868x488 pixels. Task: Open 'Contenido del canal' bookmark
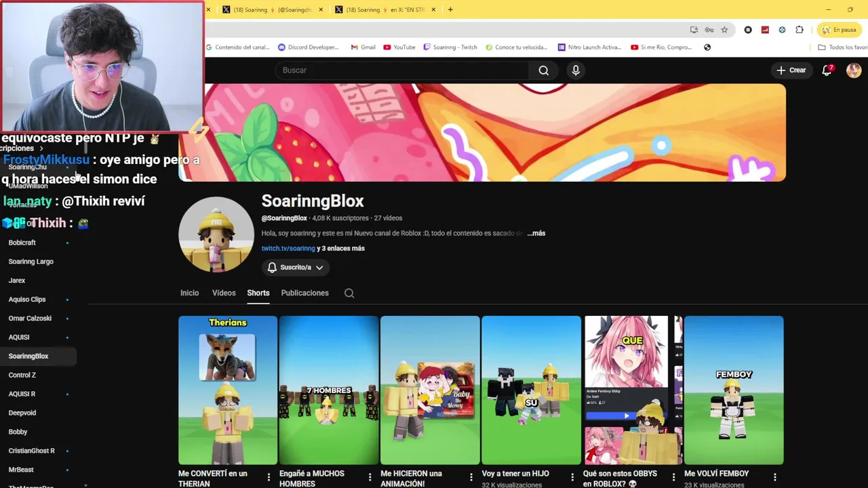tap(238, 47)
